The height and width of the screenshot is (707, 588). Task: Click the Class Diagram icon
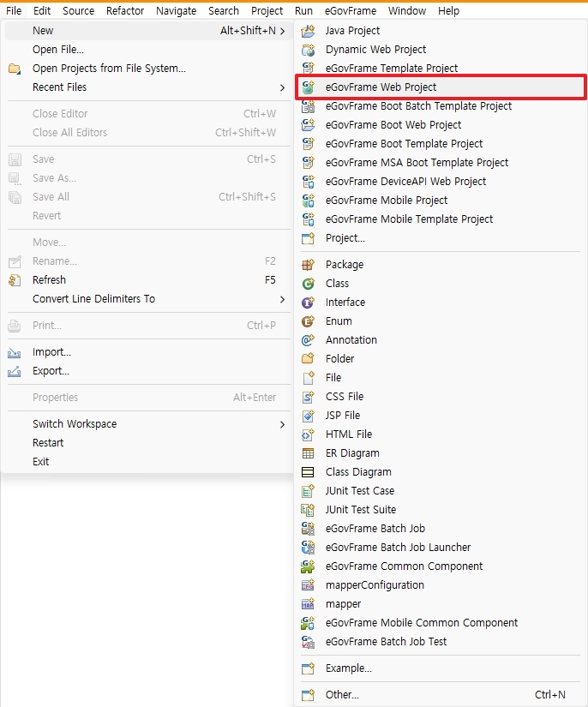[x=308, y=472]
